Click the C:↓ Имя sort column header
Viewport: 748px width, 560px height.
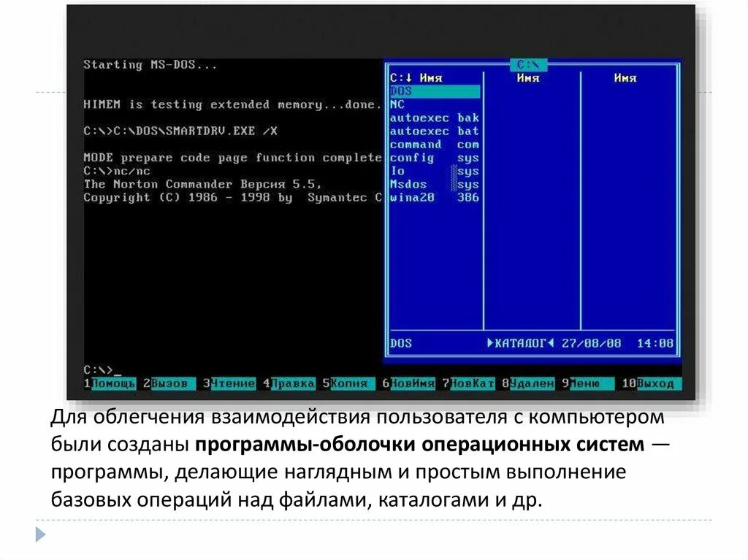pos(416,77)
